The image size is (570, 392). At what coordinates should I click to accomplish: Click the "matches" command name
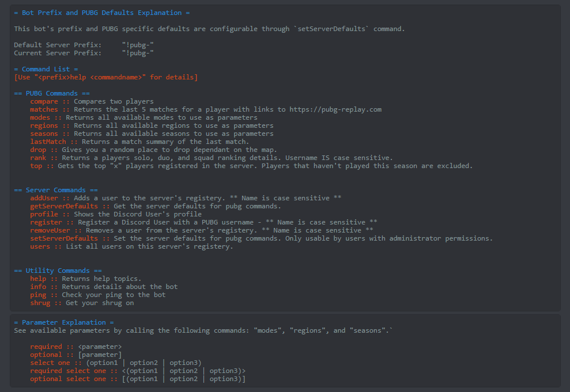tap(44, 109)
